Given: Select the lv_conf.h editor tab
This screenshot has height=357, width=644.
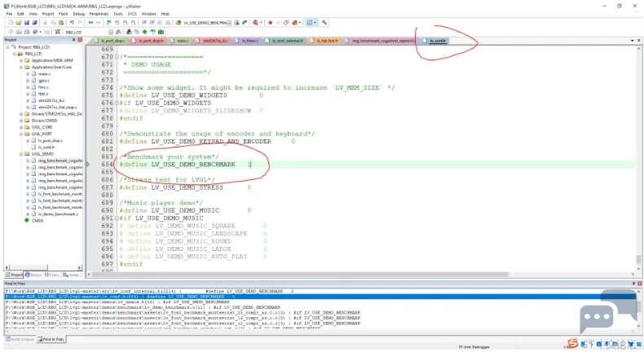Looking at the screenshot, I should (x=435, y=41).
